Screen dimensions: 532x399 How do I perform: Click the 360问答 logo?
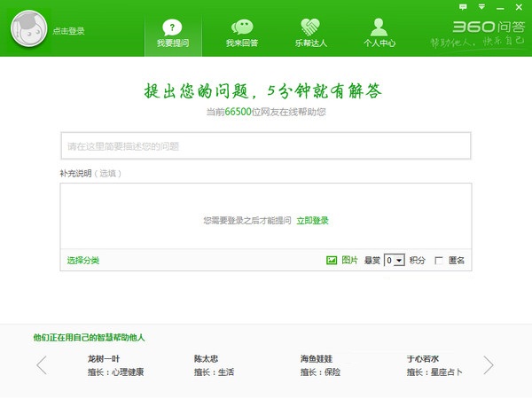click(489, 27)
